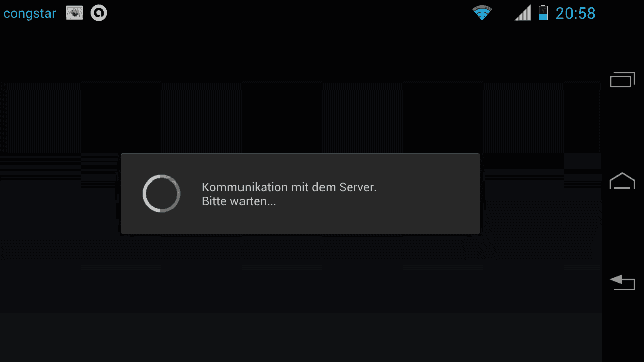Go to the home screen via the home button
The image size is (644, 362).
(x=623, y=180)
